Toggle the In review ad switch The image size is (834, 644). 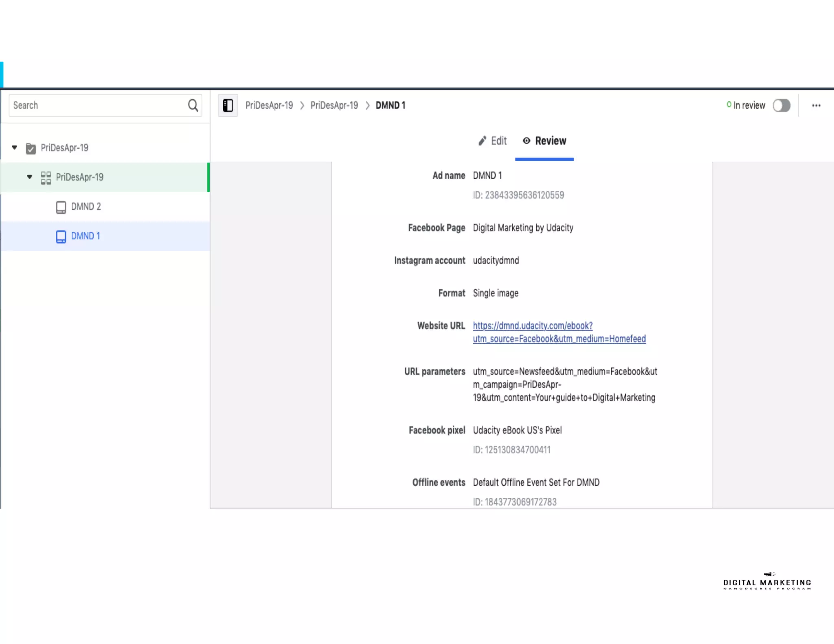coord(781,105)
